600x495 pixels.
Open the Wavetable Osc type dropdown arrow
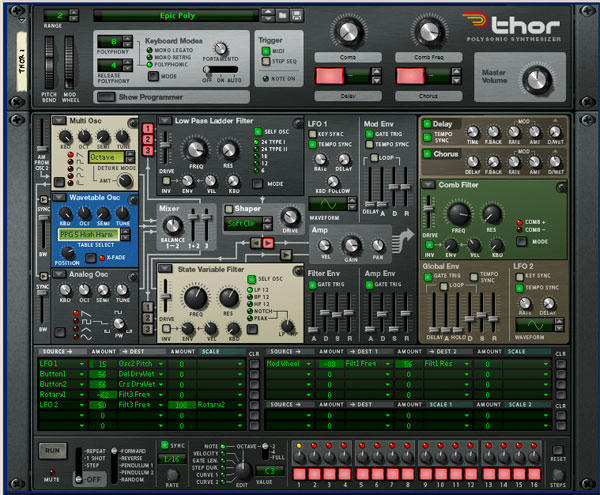click(x=59, y=197)
